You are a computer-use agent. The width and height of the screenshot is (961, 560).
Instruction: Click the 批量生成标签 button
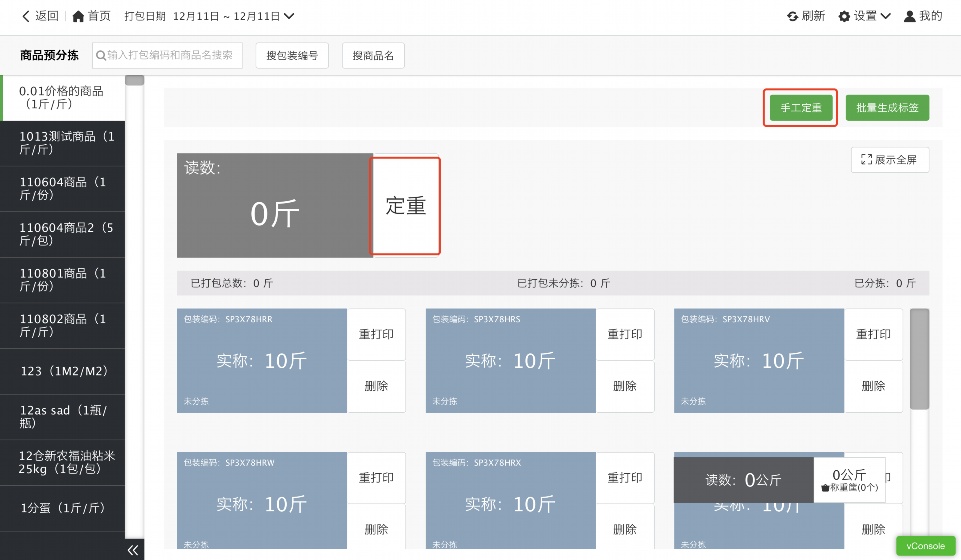pyautogui.click(x=887, y=108)
